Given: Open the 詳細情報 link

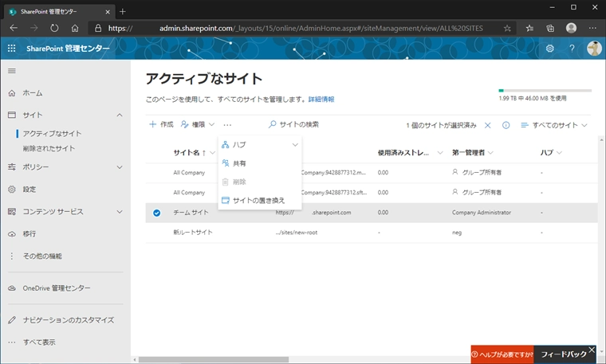Looking at the screenshot, I should click(x=321, y=100).
